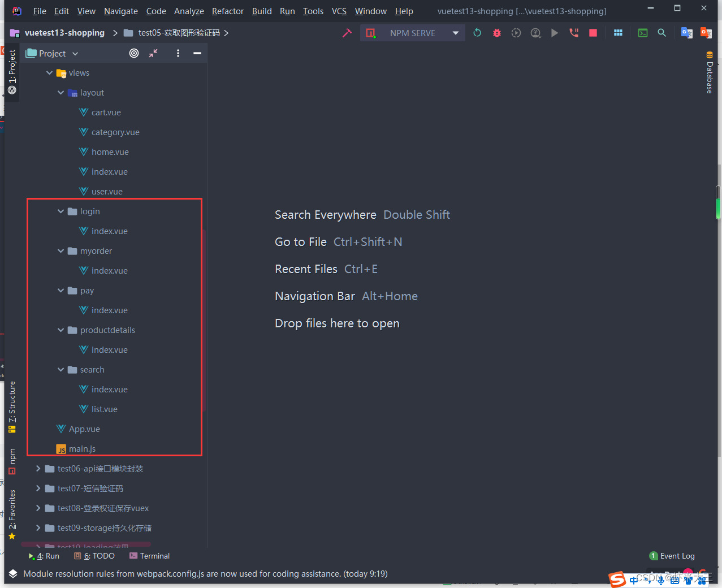The image size is (722, 588).
Task: Stop the process with red square icon
Action: 593,33
